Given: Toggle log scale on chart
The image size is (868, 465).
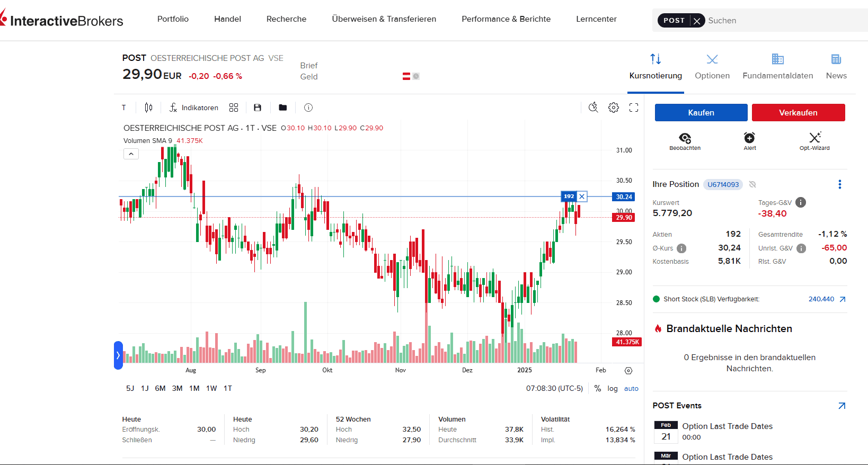Looking at the screenshot, I should tap(613, 388).
